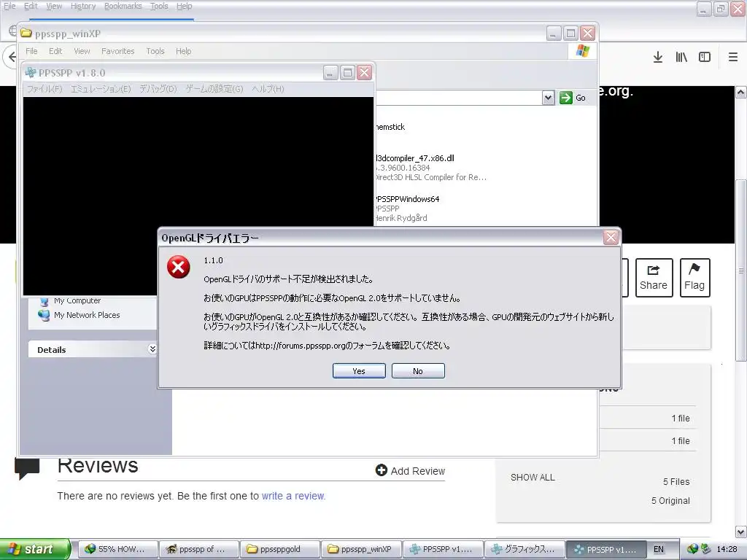Click the browser downloads arrow icon

658,57
